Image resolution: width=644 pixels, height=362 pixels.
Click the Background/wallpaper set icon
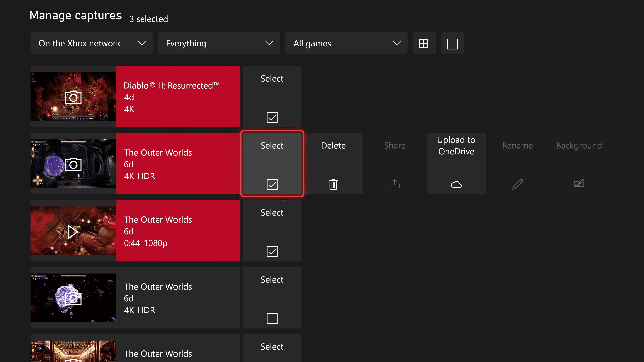pyautogui.click(x=579, y=184)
